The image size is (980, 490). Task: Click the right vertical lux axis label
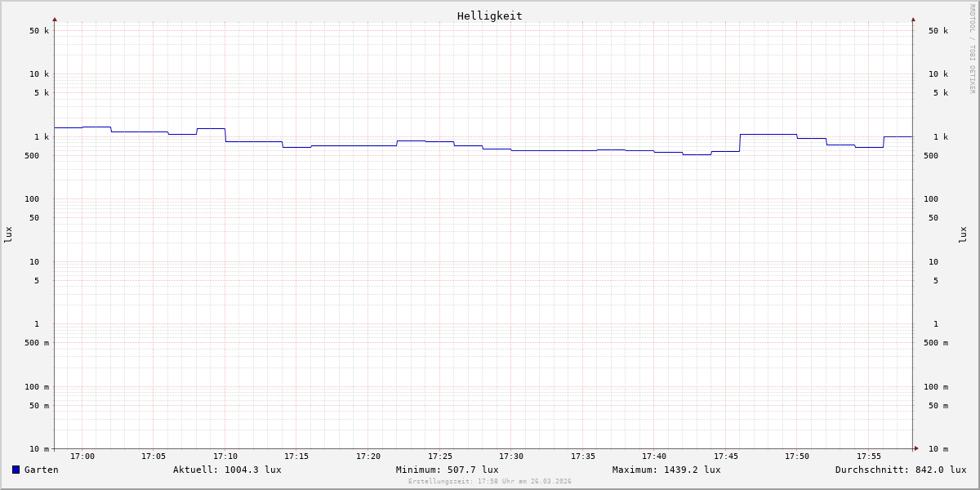963,234
